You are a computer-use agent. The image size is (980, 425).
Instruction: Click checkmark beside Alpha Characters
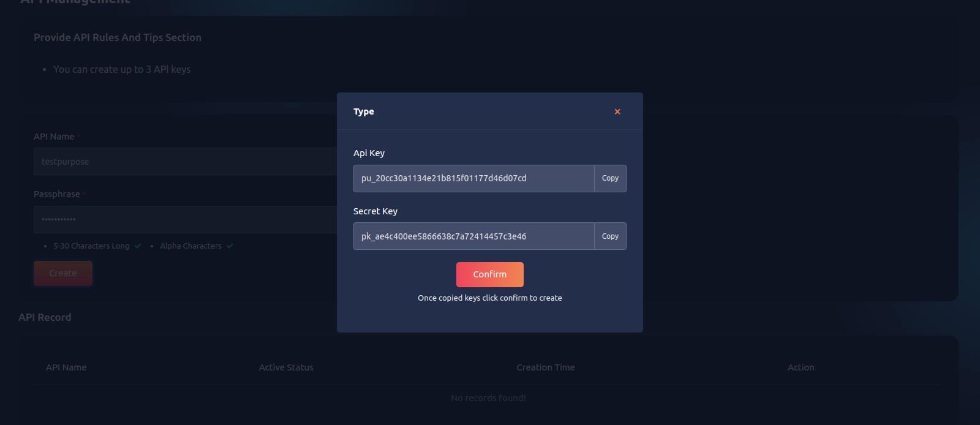[x=230, y=246]
